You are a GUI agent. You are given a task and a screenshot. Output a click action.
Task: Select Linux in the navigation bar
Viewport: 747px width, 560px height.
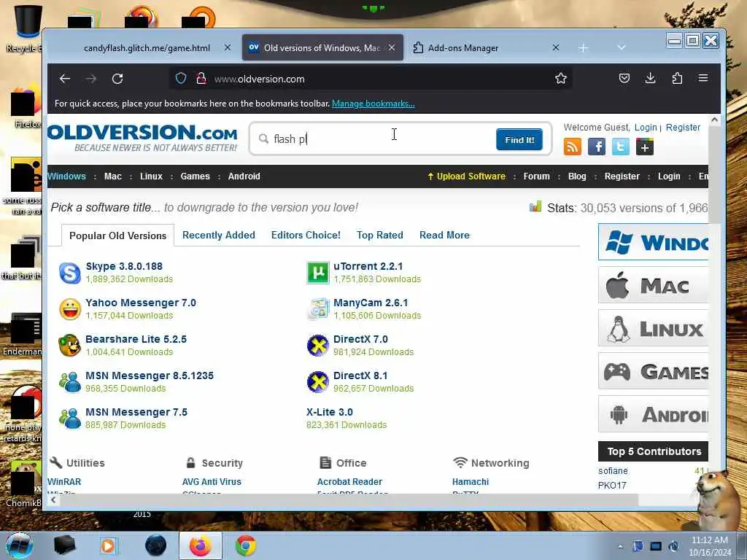click(151, 176)
